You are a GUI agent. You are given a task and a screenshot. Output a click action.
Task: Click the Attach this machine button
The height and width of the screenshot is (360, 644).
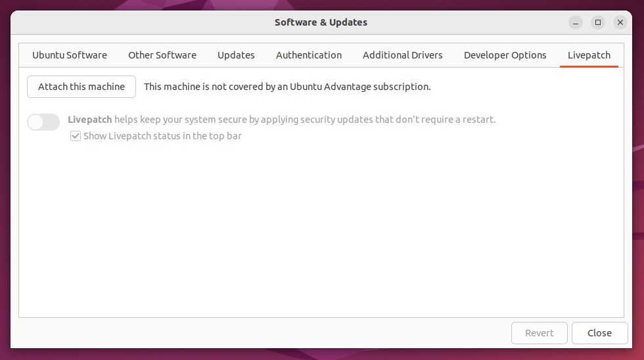(x=81, y=87)
